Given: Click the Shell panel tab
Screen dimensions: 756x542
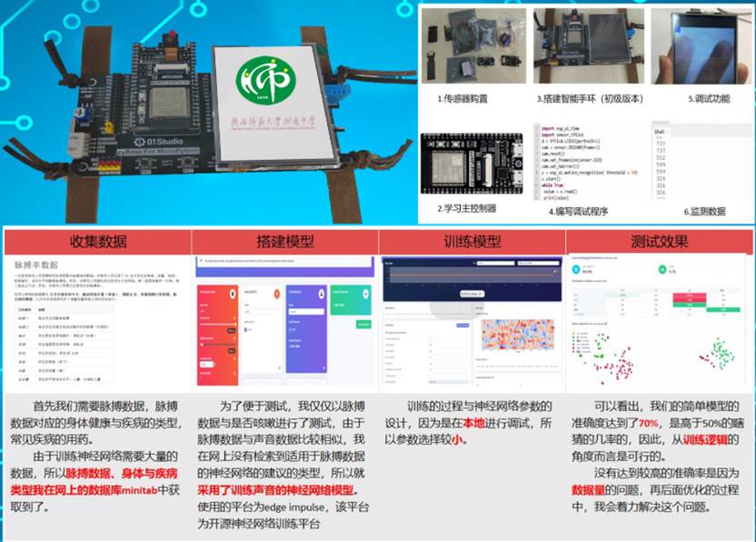Looking at the screenshot, I should click(x=660, y=132).
